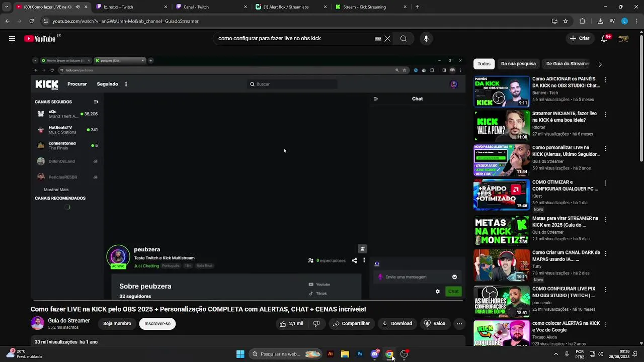The width and height of the screenshot is (644, 362).
Task: Switch to the Stream - Kick Streaming tab
Action: (371, 7)
